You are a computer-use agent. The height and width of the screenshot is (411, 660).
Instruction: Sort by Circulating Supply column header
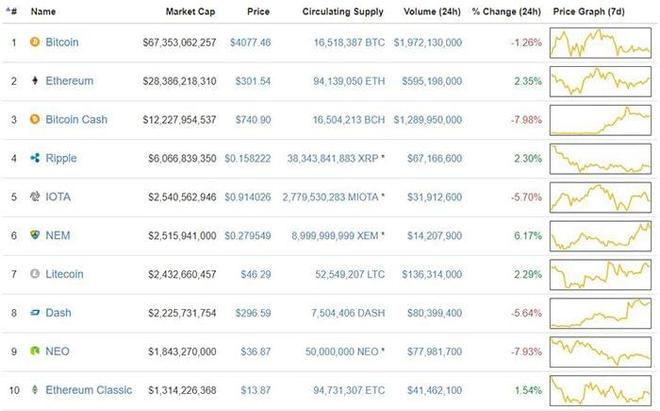coord(340,12)
